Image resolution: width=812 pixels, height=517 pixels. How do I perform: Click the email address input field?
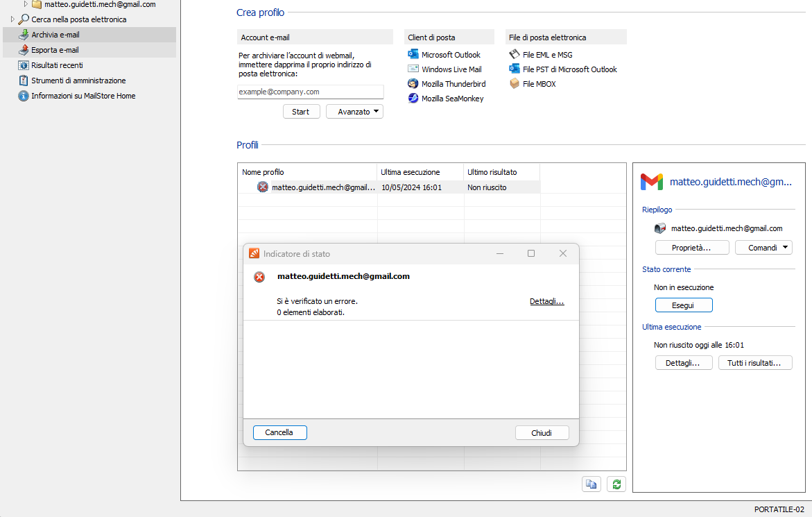tap(310, 92)
